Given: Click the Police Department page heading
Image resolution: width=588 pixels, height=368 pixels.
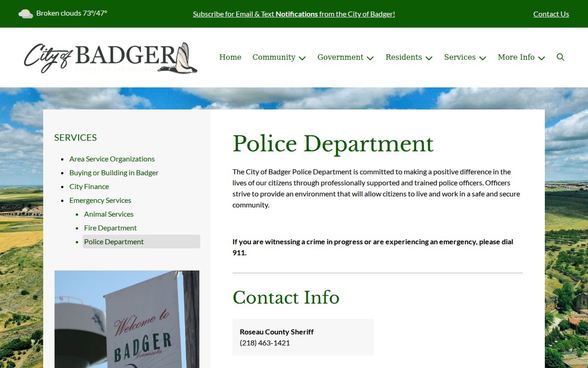Looking at the screenshot, I should (333, 144).
